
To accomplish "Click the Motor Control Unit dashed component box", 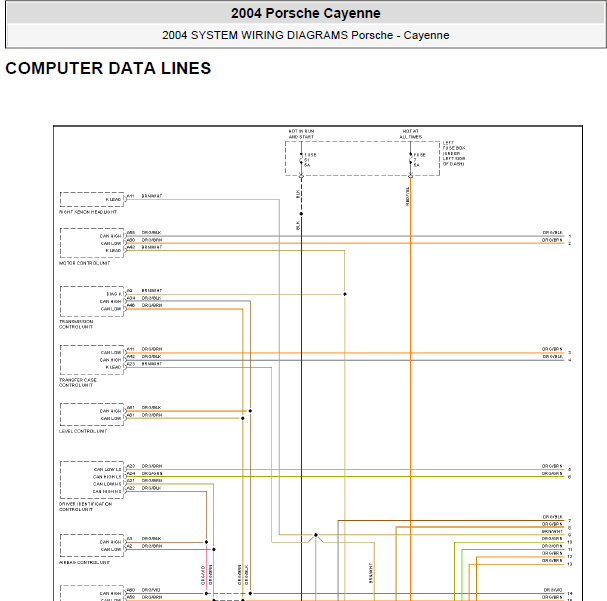I will click(x=92, y=243).
